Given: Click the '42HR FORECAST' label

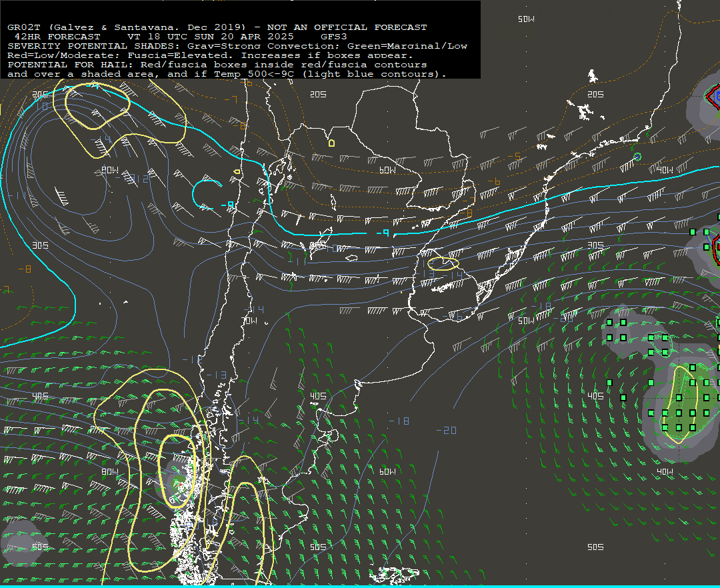Looking at the screenshot, I should click(x=57, y=36).
